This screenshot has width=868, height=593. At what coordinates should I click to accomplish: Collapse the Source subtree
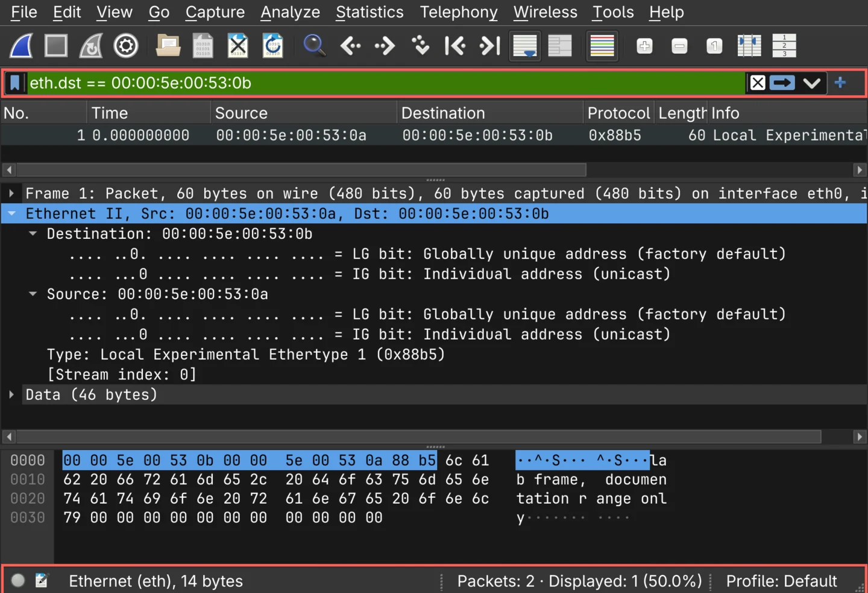click(x=33, y=294)
